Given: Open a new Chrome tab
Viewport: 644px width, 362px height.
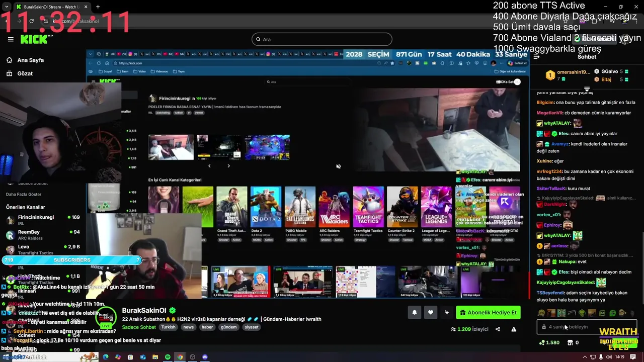Looking at the screenshot, I should pos(98,7).
